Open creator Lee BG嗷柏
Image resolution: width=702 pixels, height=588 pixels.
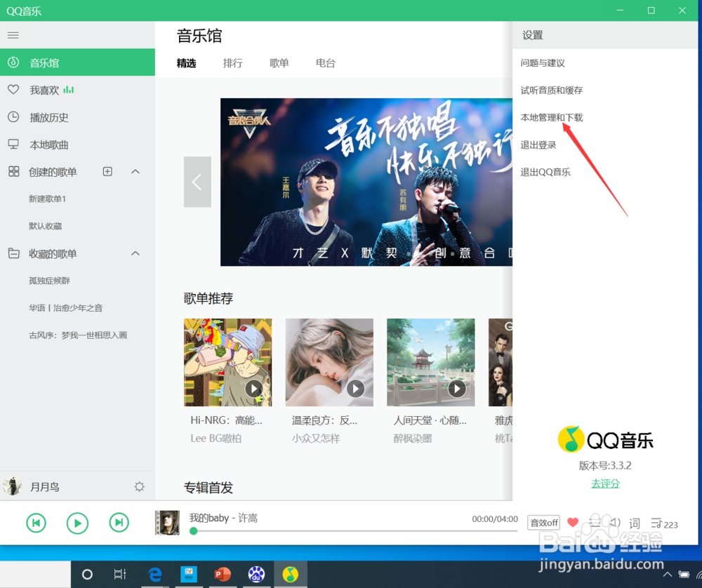[x=216, y=438]
